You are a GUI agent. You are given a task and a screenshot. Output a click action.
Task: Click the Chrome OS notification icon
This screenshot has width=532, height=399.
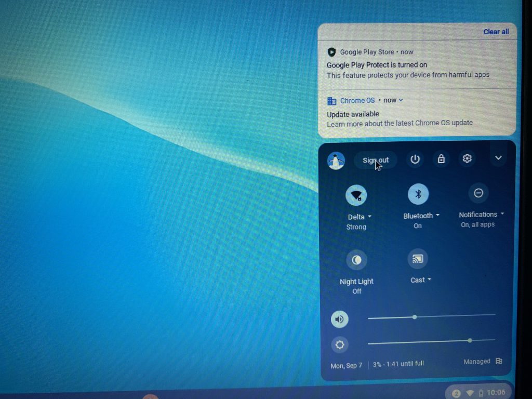(331, 101)
